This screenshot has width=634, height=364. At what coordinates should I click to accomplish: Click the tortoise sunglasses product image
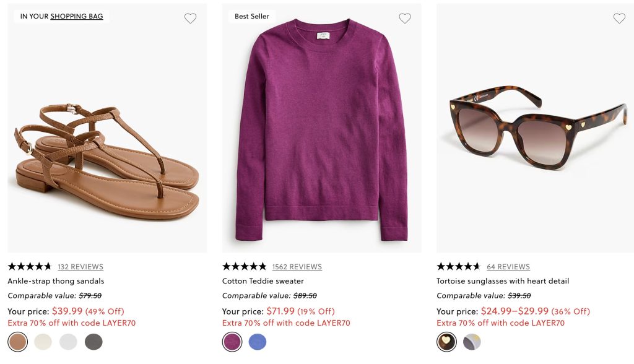pos(536,130)
